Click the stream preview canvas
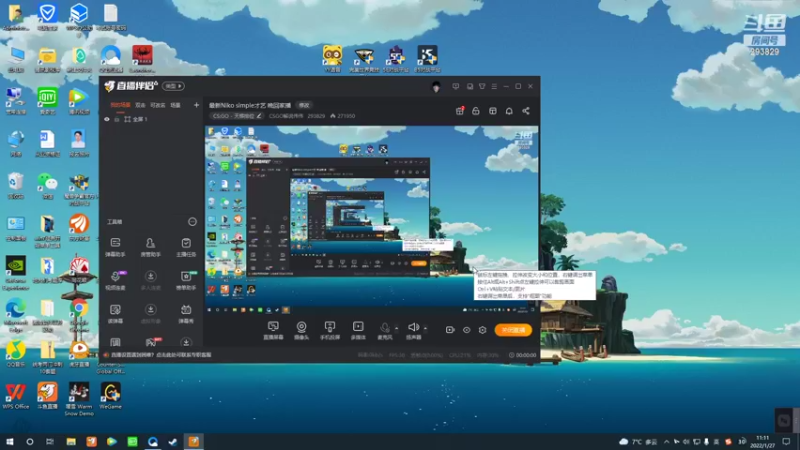The width and height of the screenshot is (800, 450). pyautogui.click(x=371, y=219)
